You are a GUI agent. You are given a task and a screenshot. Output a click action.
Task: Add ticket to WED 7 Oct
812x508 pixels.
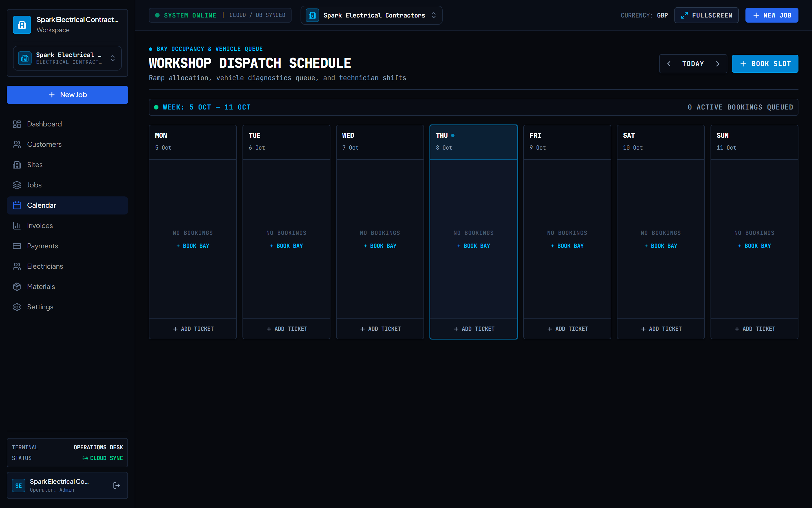click(x=380, y=329)
